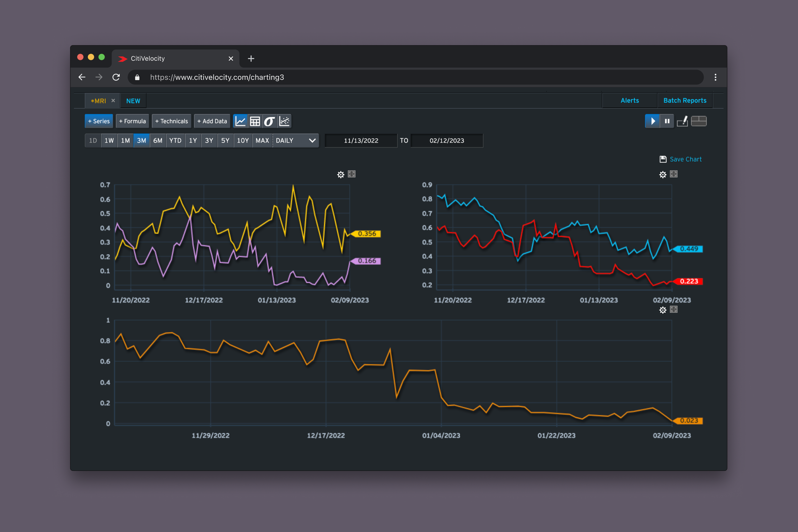Open the data table view icon
Image resolution: width=798 pixels, height=532 pixels.
(x=255, y=121)
